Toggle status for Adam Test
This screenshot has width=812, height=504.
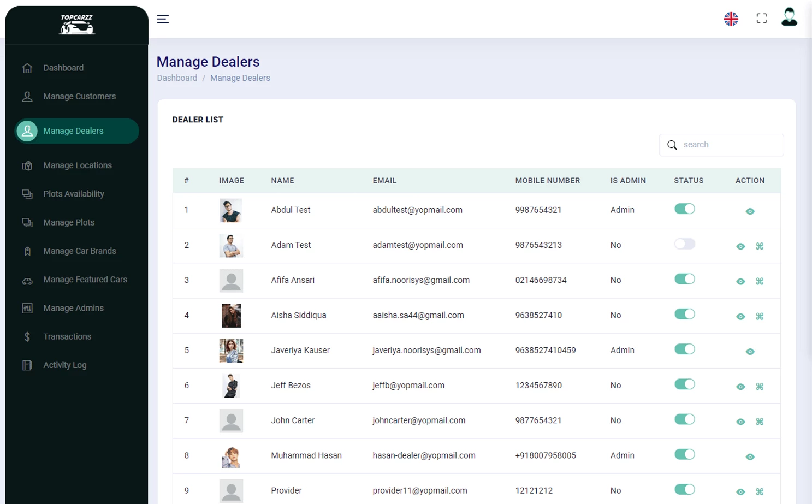[x=684, y=244]
